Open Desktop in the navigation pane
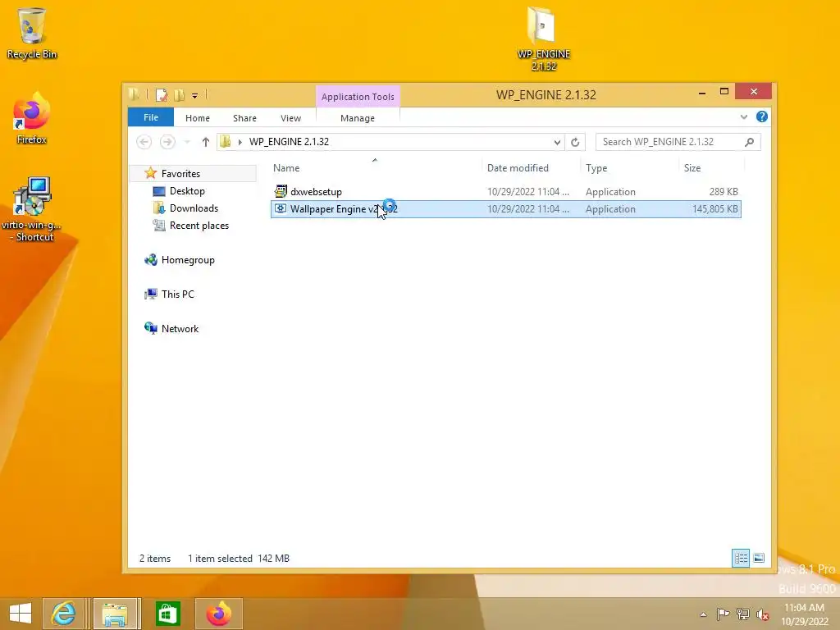The image size is (840, 630). pyautogui.click(x=187, y=191)
